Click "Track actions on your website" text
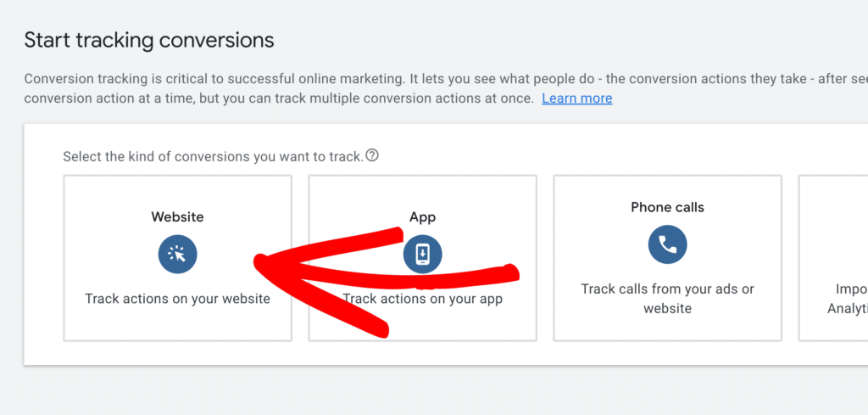Viewport: 868px width, 415px height. pyautogui.click(x=177, y=299)
